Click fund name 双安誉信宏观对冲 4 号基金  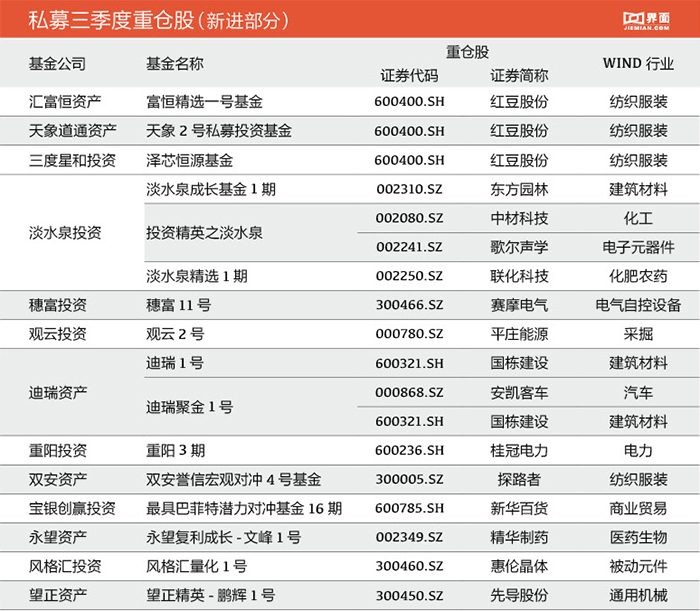pyautogui.click(x=233, y=480)
